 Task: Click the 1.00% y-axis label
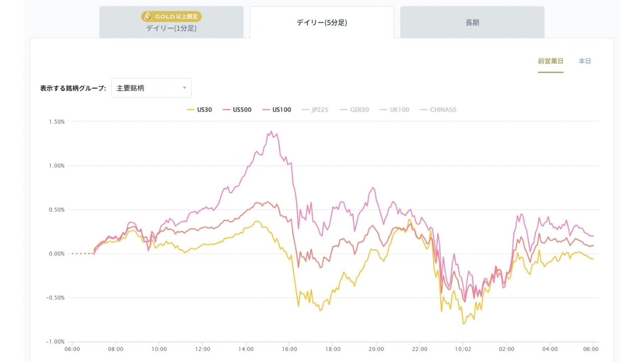click(x=56, y=165)
